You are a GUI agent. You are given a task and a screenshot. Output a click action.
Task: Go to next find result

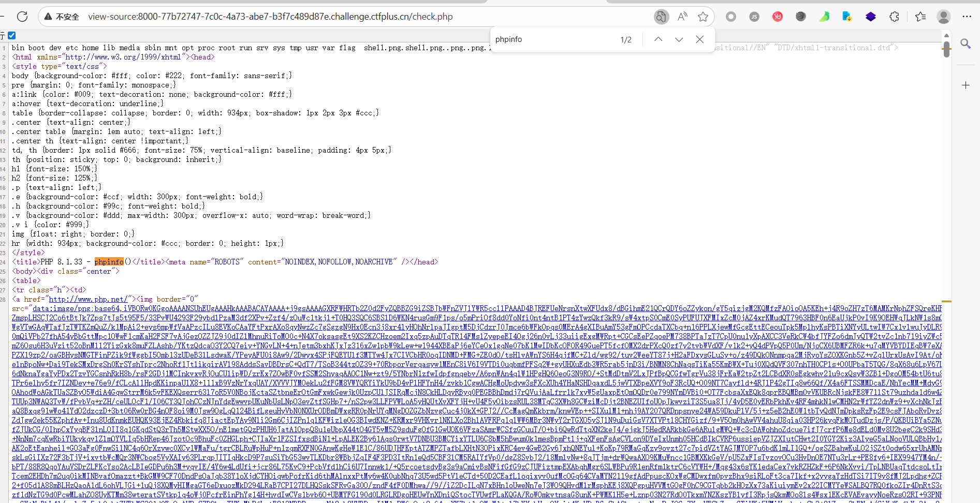pos(679,39)
